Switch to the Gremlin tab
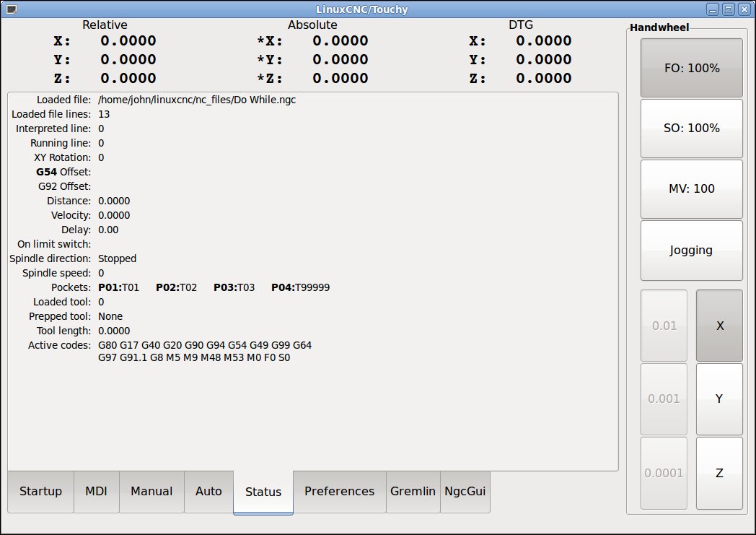 click(x=413, y=492)
